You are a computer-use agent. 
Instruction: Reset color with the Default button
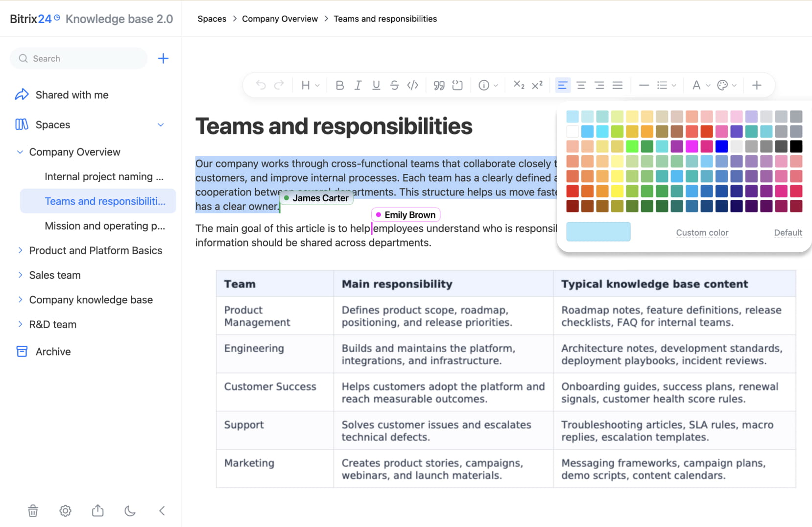[x=788, y=233]
